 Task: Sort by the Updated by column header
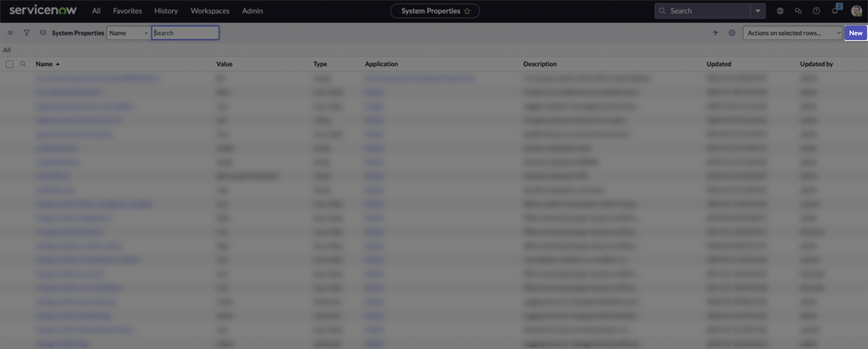[817, 64]
